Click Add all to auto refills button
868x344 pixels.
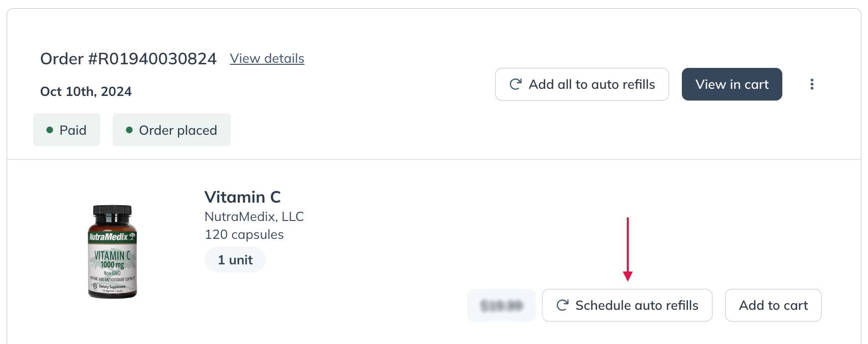582,84
